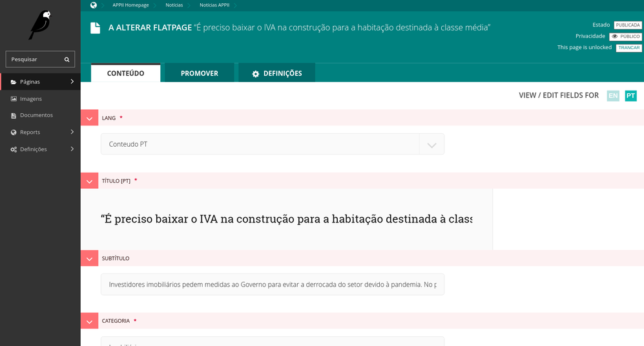This screenshot has height=346, width=644.
Task: Go to Notícias breadcrumb
Action: click(174, 5)
